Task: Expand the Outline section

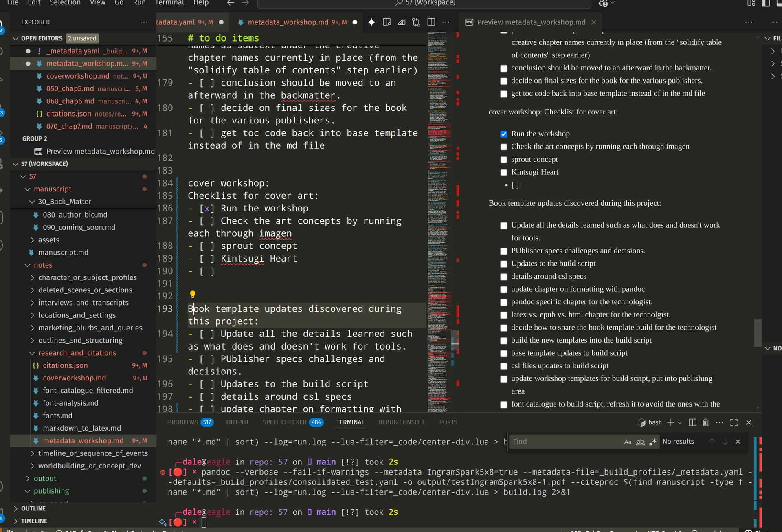Action: 15,508
